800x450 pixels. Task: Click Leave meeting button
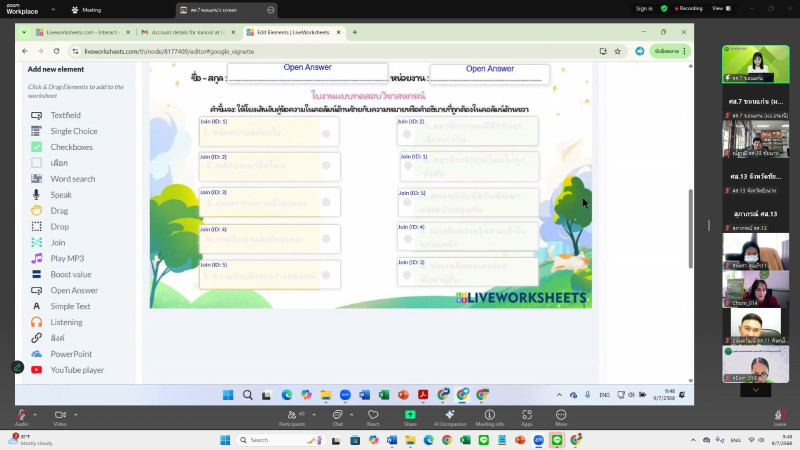[780, 417]
